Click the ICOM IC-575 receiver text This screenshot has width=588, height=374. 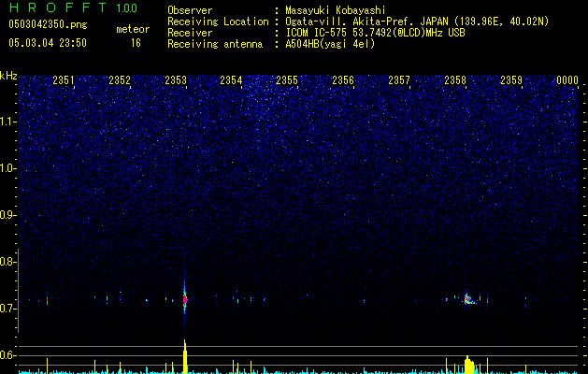[x=375, y=33]
